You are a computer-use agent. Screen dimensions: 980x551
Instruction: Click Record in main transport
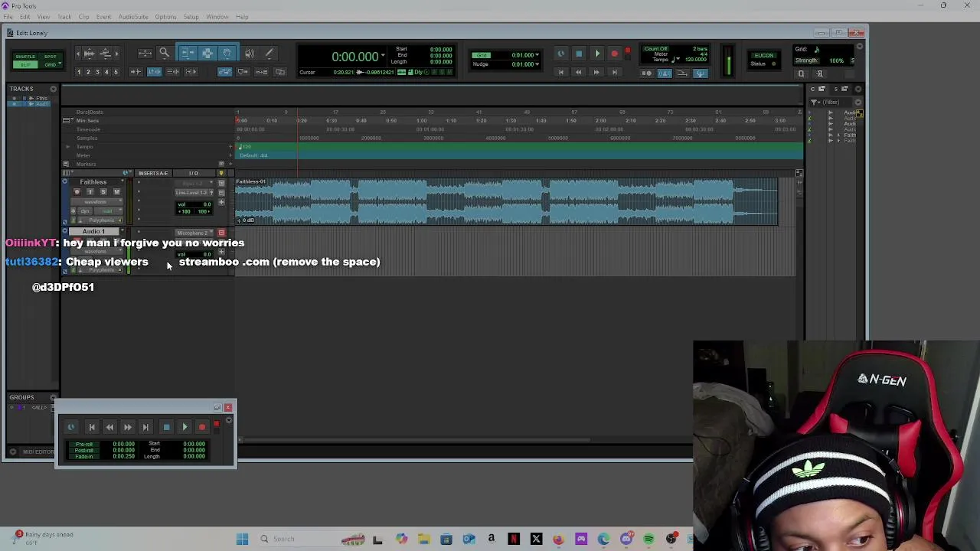(x=614, y=54)
